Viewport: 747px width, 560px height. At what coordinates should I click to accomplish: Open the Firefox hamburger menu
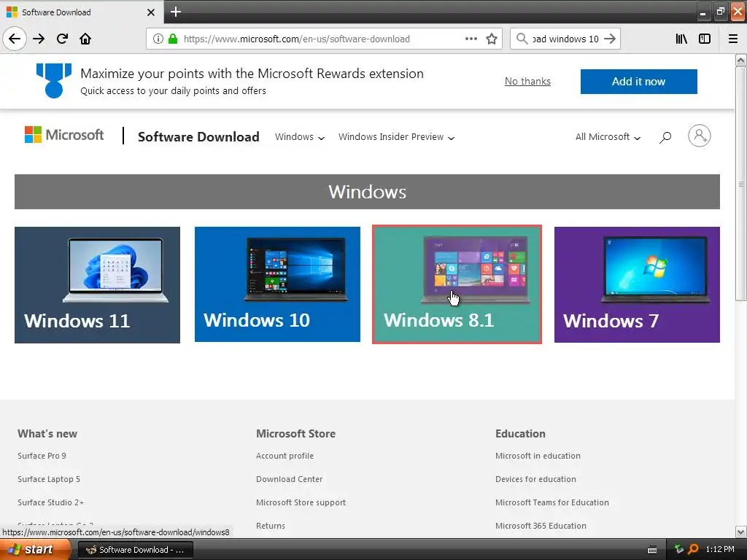tap(733, 39)
